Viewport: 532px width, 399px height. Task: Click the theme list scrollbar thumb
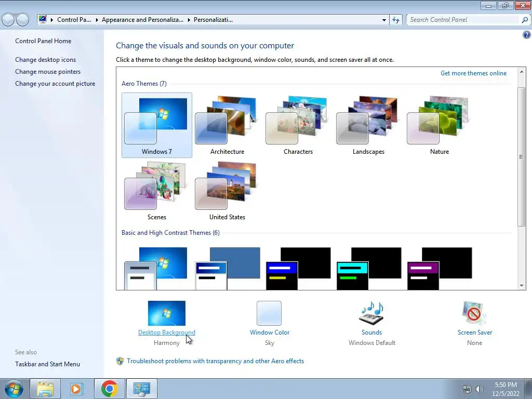point(522,156)
